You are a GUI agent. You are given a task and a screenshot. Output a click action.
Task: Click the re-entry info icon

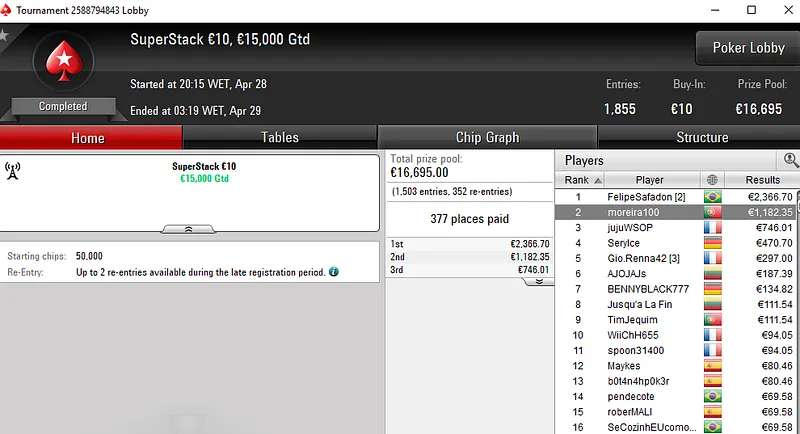tap(333, 271)
